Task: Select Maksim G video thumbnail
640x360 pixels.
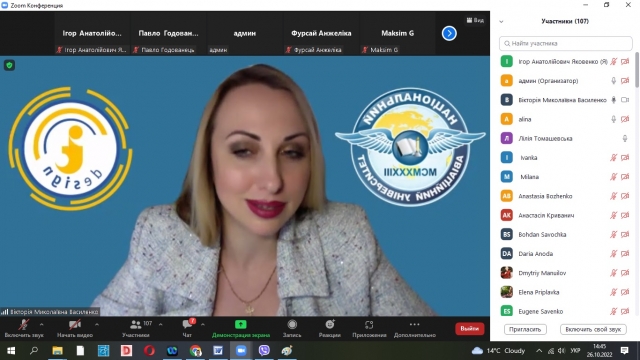Action: point(398,33)
